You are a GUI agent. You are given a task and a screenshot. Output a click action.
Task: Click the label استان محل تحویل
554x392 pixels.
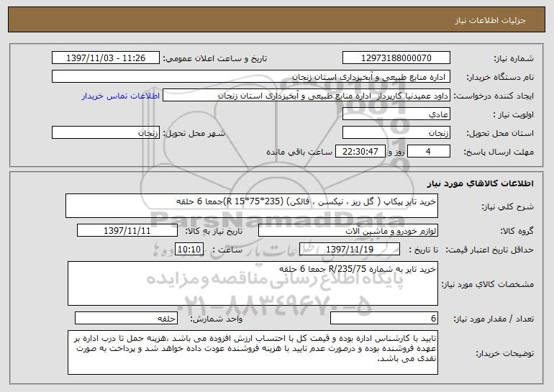pos(500,133)
